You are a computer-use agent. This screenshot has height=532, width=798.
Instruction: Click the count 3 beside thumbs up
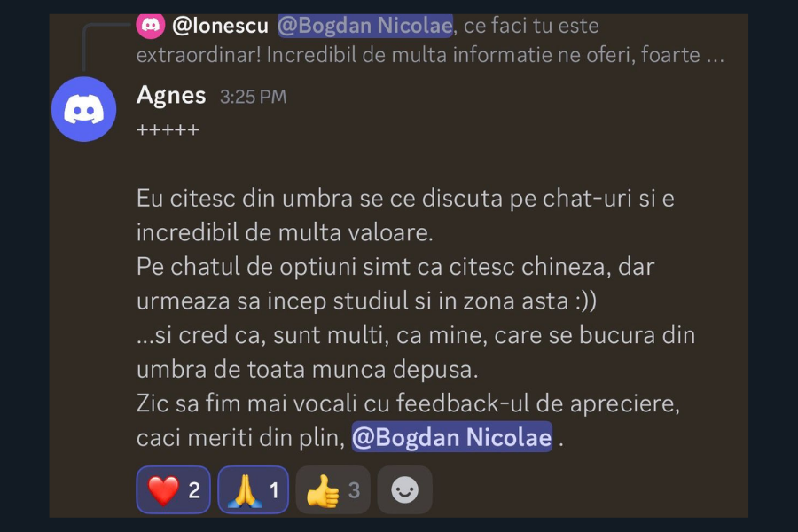pos(354,490)
